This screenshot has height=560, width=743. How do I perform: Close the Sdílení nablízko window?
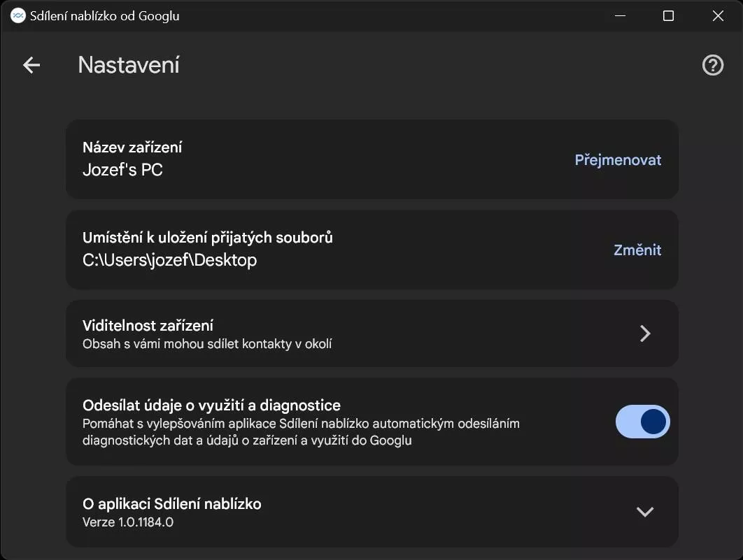718,15
